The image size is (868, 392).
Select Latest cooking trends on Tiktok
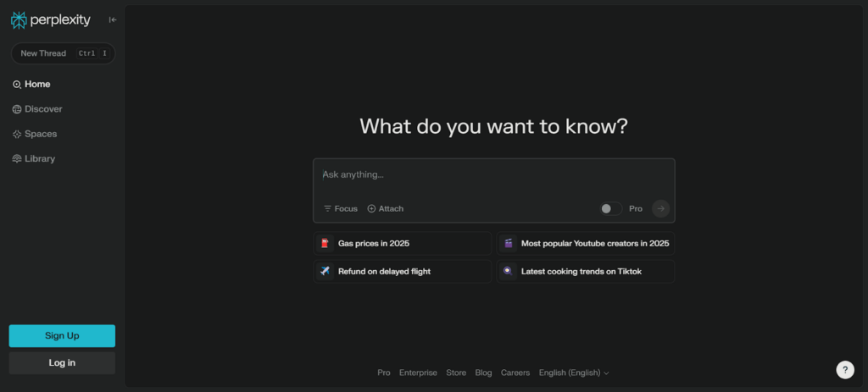(586, 272)
